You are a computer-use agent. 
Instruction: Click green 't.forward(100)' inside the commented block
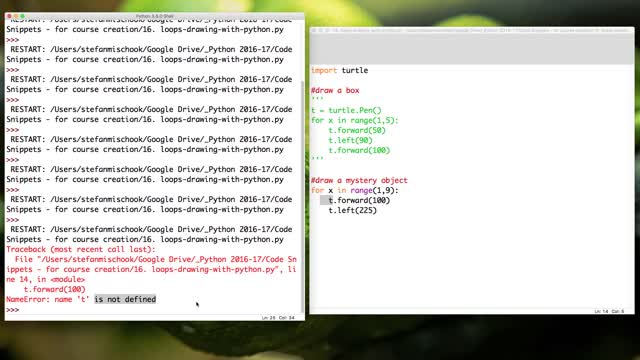point(359,150)
